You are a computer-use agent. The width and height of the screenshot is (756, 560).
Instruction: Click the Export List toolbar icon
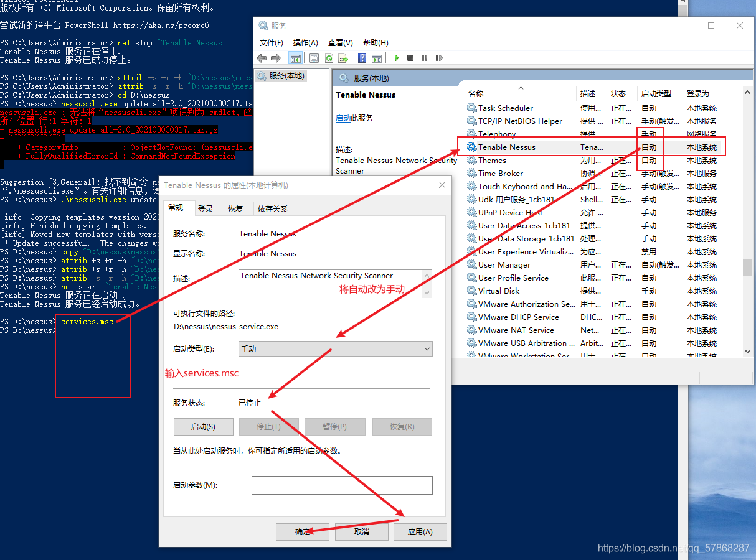coord(343,58)
